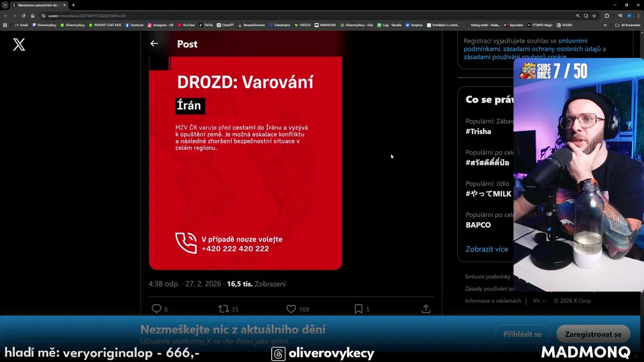Open the OliverovyKecy – Disk bookmark
This screenshot has width=644, height=362.
pos(356,25)
